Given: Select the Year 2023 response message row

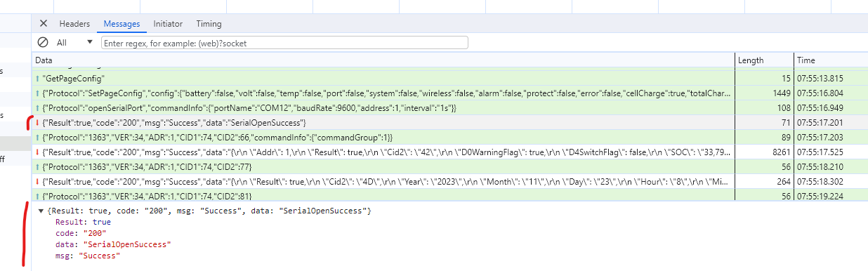Looking at the screenshot, I should tap(450, 181).
